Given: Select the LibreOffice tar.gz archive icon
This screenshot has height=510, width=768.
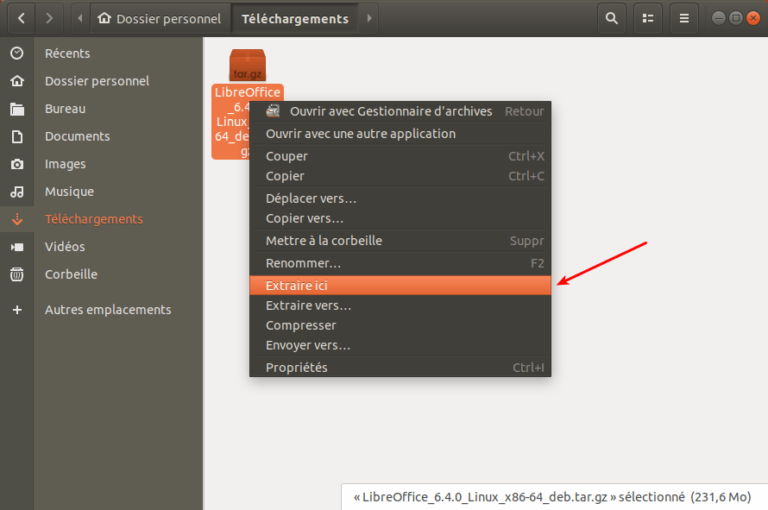Looking at the screenshot, I should pyautogui.click(x=248, y=65).
